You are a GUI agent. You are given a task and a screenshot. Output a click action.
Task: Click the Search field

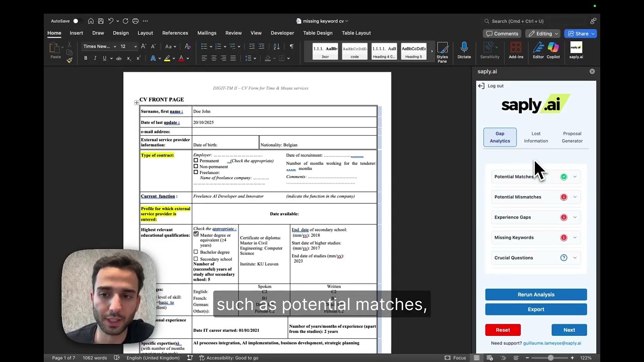tap(533, 21)
